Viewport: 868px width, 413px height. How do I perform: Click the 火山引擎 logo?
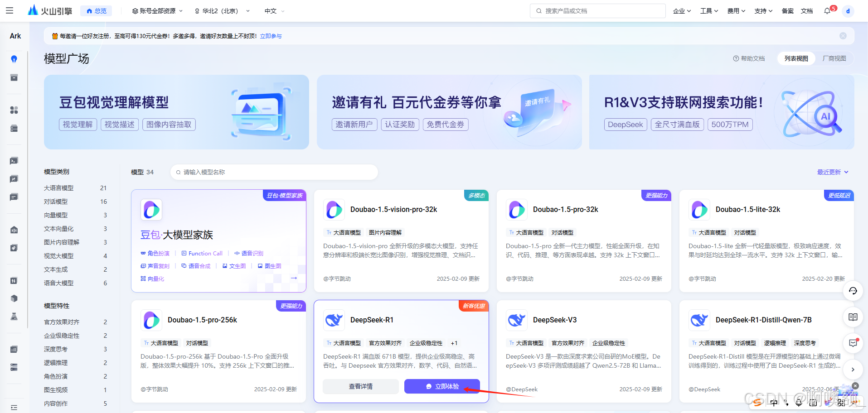click(x=50, y=10)
